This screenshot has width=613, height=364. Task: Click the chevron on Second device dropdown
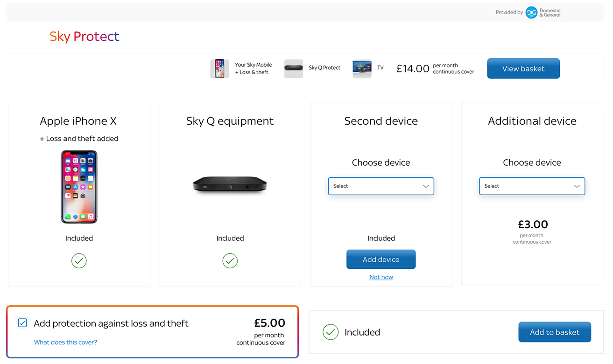426,186
